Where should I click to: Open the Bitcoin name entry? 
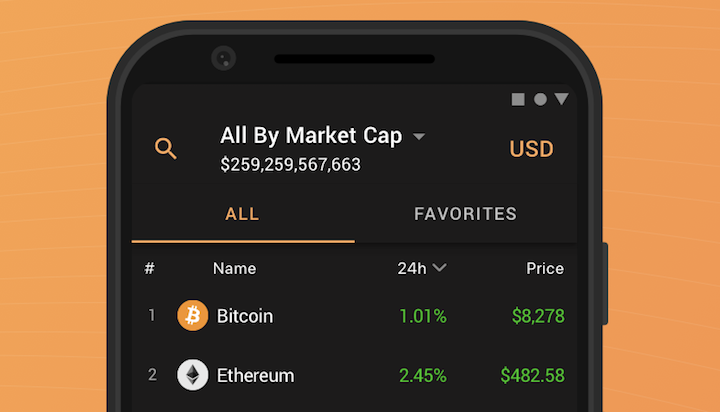[245, 316]
